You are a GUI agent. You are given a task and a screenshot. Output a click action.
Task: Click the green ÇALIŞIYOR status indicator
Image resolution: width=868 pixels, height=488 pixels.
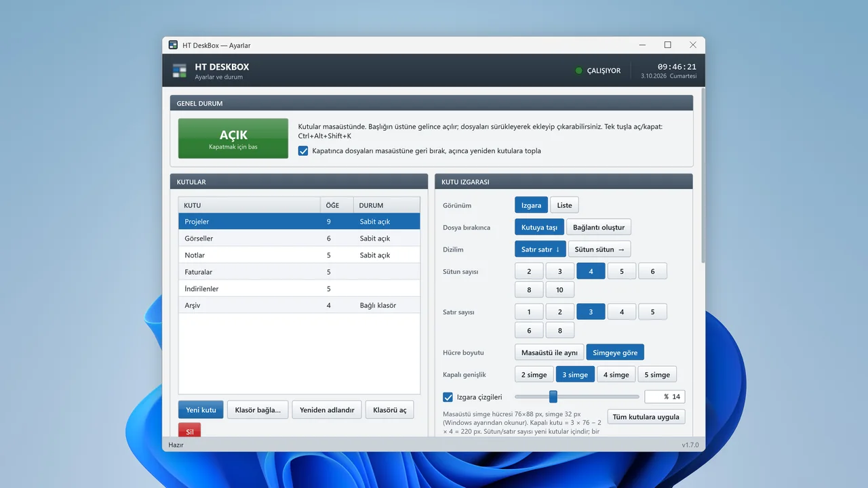click(x=598, y=70)
